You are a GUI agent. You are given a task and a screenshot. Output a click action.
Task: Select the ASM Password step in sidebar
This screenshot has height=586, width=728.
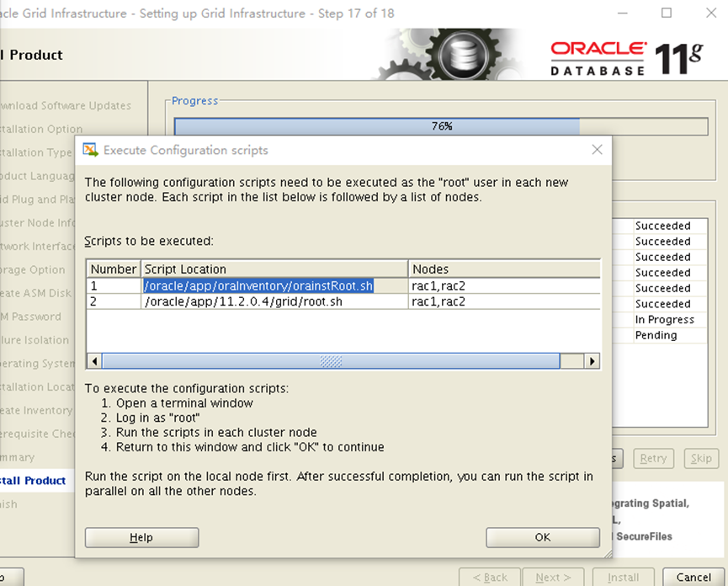(x=30, y=317)
